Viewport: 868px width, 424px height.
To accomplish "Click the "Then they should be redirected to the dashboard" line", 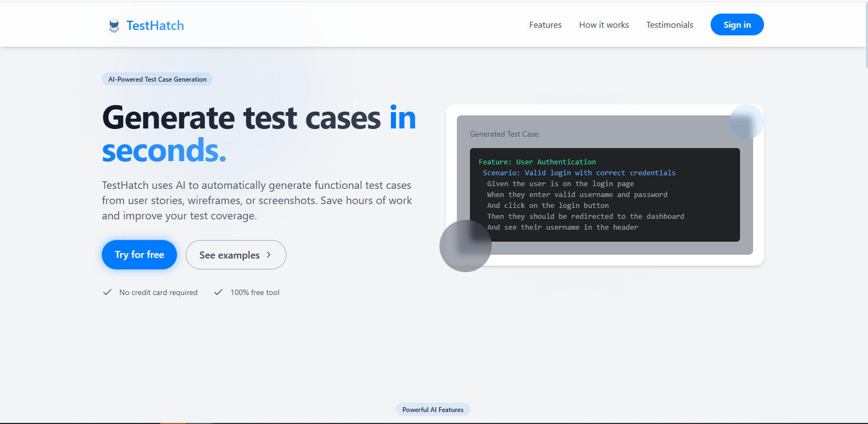I will click(585, 216).
